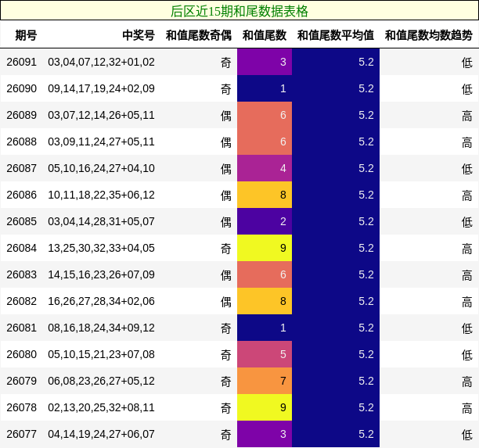
Task: Click winning numbers 04,14,19,24,27+06,07
Action: [x=101, y=434]
